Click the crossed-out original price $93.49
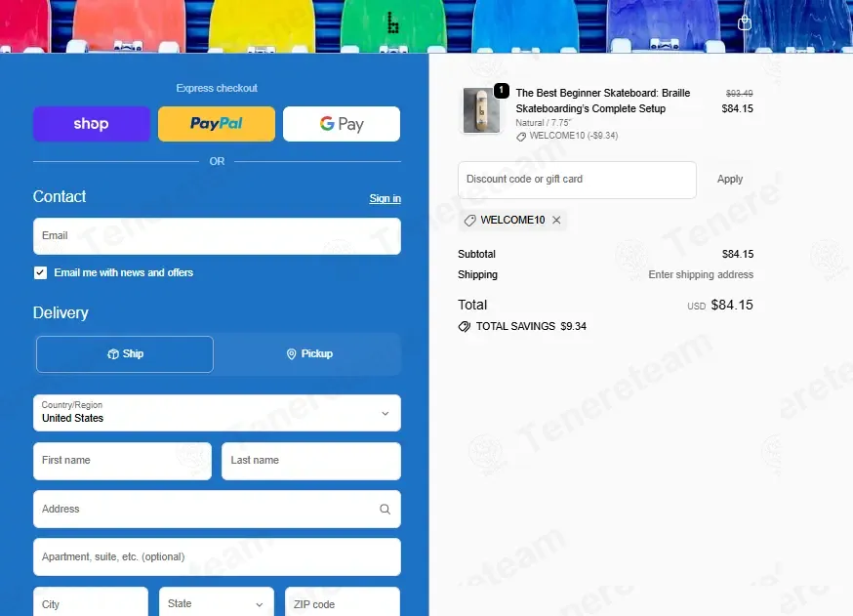 coord(740,94)
